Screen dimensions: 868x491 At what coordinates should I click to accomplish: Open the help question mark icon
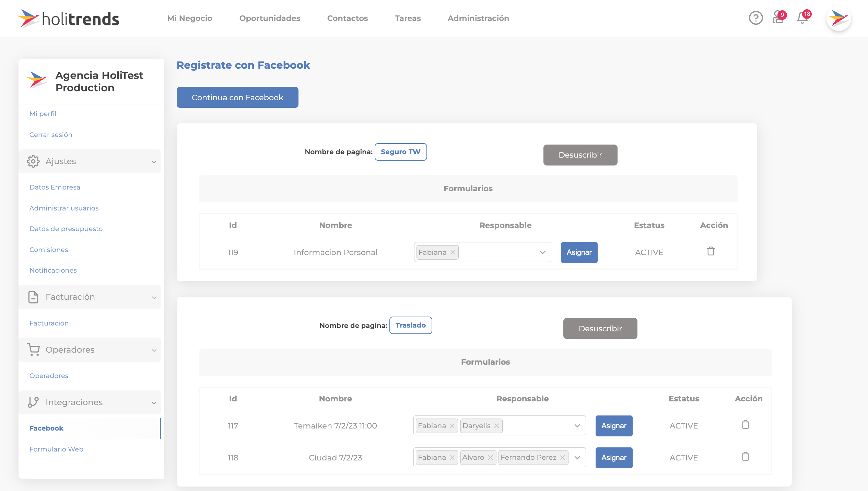tap(755, 18)
